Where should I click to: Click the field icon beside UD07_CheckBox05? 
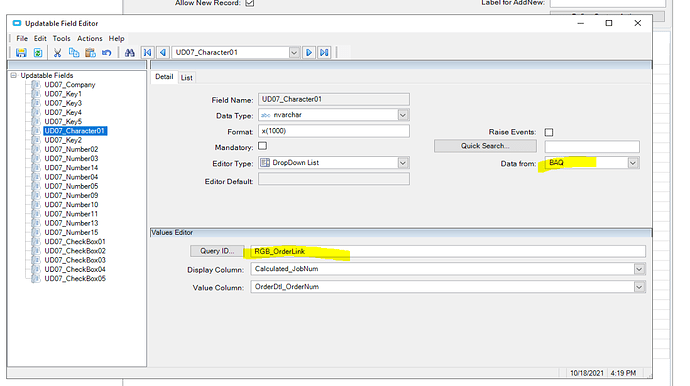36,279
